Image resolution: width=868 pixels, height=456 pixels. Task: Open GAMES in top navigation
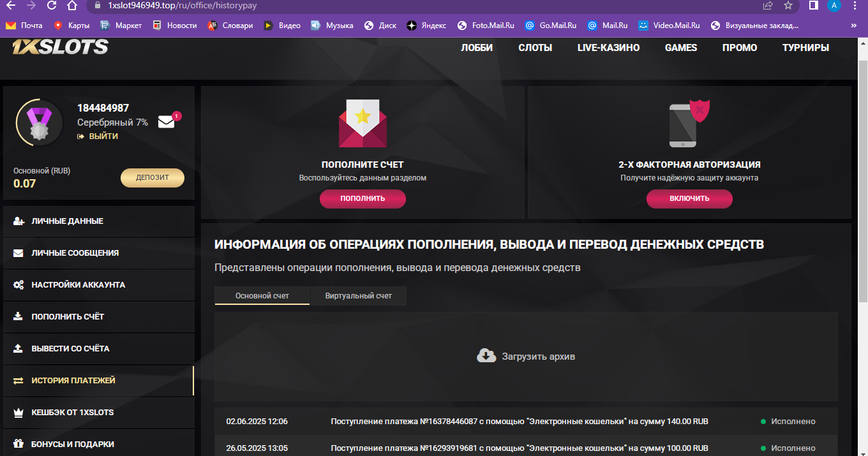click(681, 48)
